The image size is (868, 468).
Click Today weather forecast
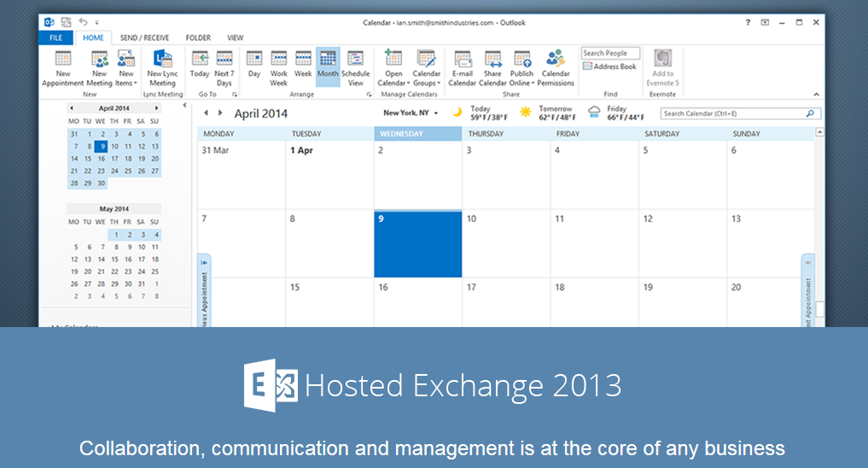(481, 113)
